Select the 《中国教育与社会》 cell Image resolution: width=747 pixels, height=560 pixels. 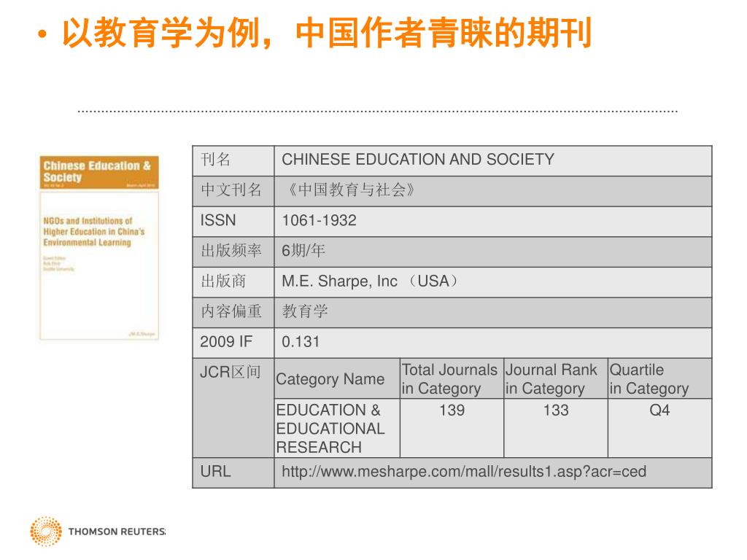point(493,191)
